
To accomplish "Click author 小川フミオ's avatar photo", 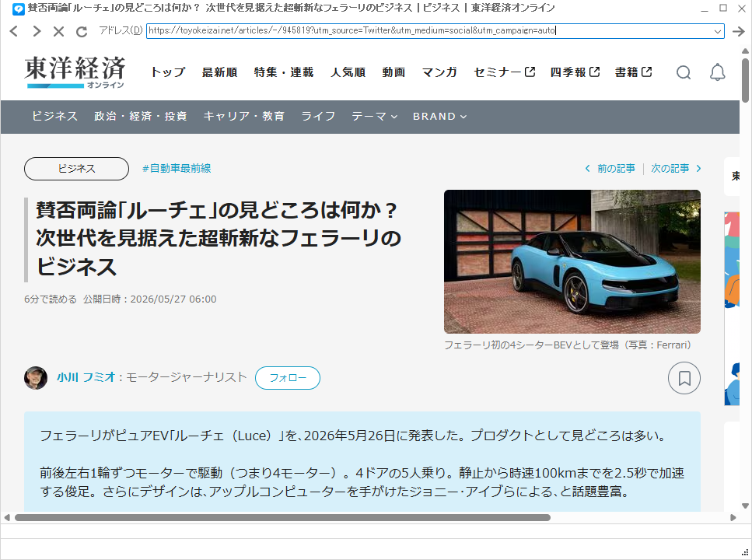I will (36, 378).
